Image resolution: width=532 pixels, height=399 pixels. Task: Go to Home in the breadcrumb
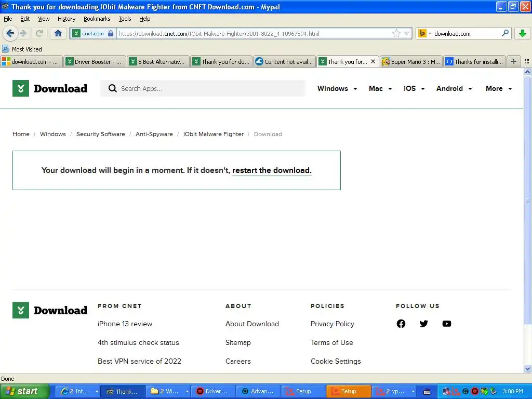(x=21, y=134)
